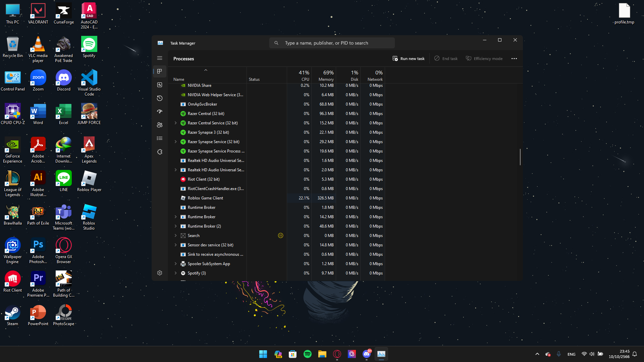Screen dimensions: 644x362
Task: Select Riot Client (32 bit) process row
Action: pos(277,179)
